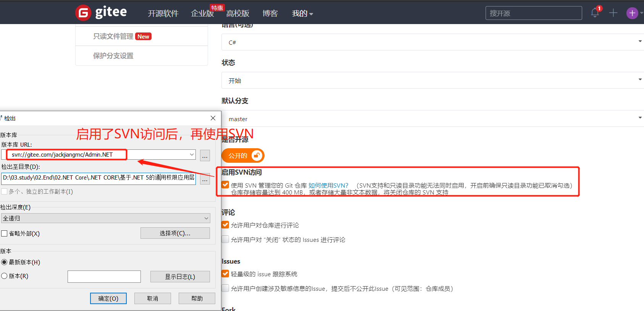Image resolution: width=644 pixels, height=311 pixels.
Task: Click the 显示日志(L) button
Action: pos(180,277)
